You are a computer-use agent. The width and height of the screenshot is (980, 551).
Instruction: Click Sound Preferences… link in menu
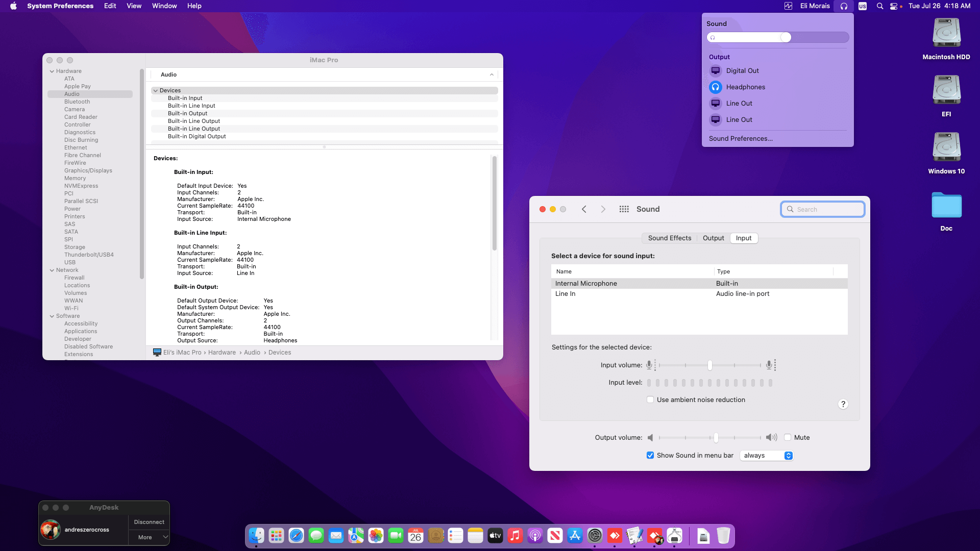(x=741, y=139)
